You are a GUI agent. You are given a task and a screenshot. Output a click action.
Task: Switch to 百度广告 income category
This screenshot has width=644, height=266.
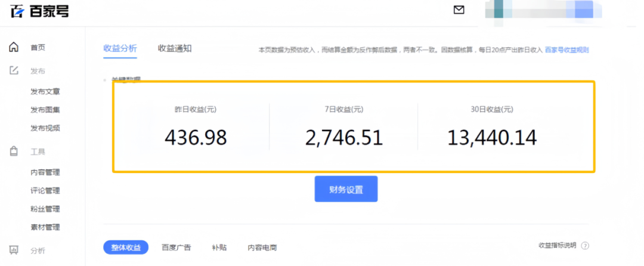pyautogui.click(x=176, y=248)
